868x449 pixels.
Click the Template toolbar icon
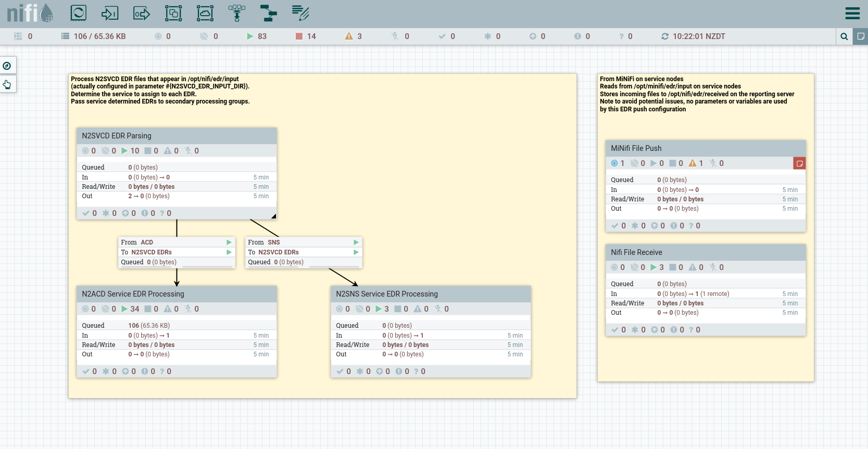[269, 13]
